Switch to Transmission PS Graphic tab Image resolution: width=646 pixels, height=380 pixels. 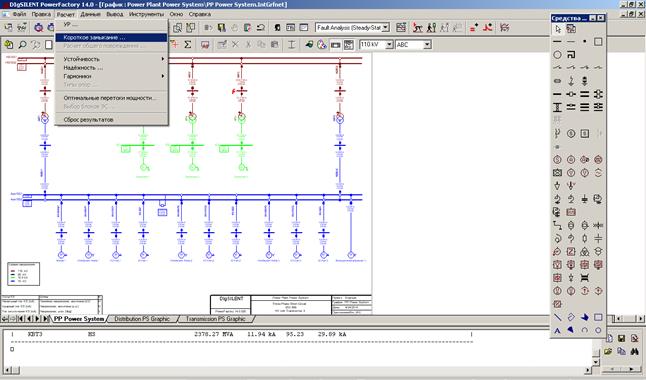pyautogui.click(x=215, y=319)
